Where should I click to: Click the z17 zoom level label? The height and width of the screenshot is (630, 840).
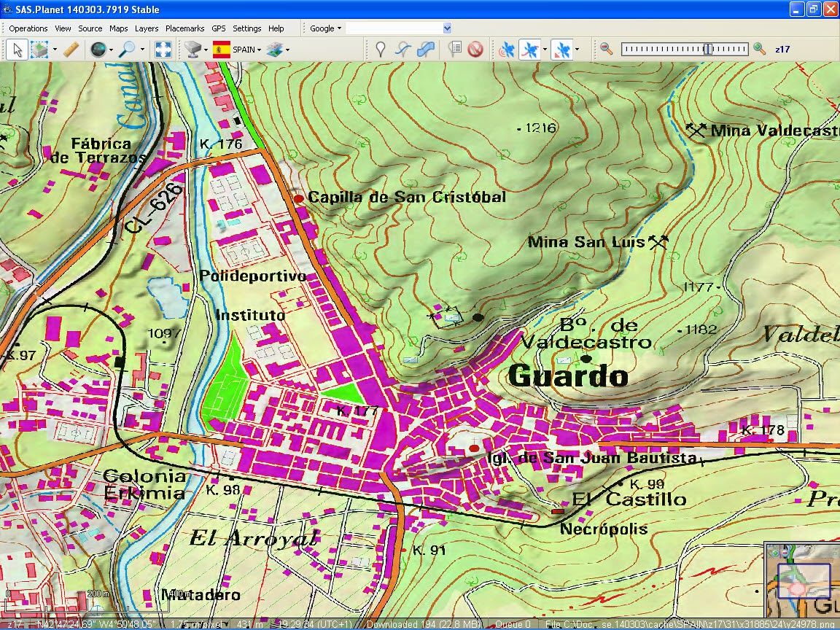click(782, 50)
